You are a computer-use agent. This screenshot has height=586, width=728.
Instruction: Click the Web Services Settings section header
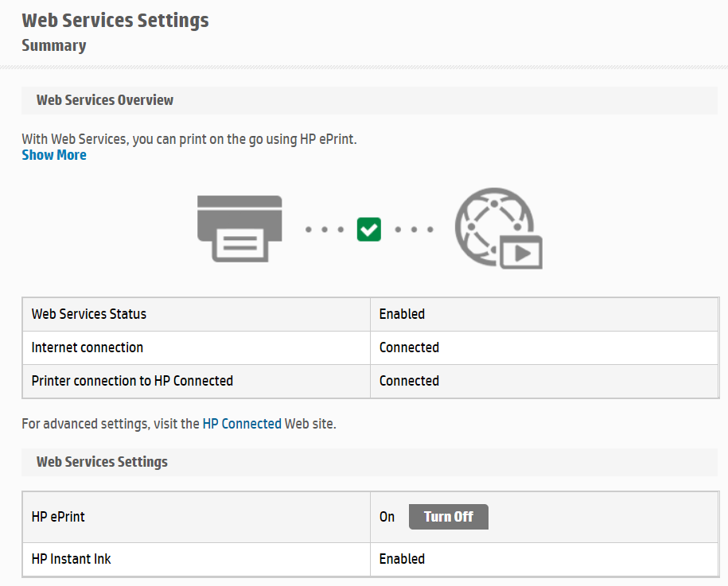point(102,462)
